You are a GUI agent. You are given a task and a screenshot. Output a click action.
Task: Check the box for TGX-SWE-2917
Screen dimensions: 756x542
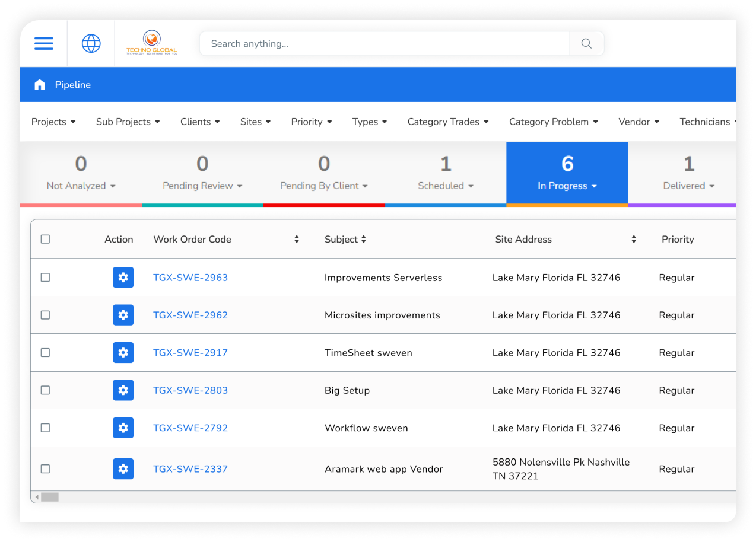coord(45,352)
